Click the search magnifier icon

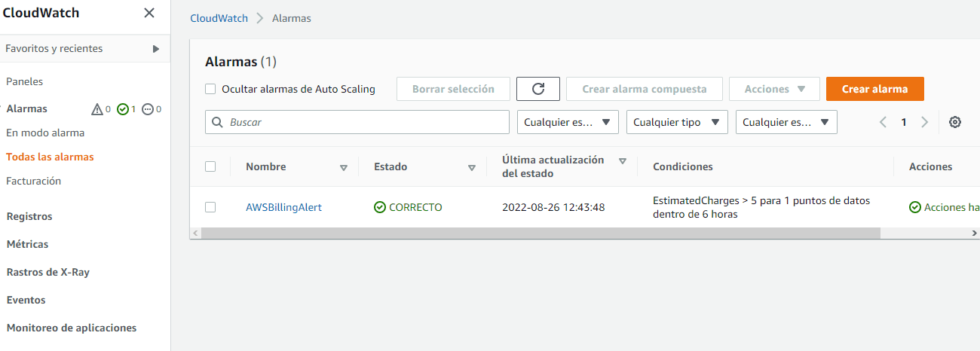[218, 122]
